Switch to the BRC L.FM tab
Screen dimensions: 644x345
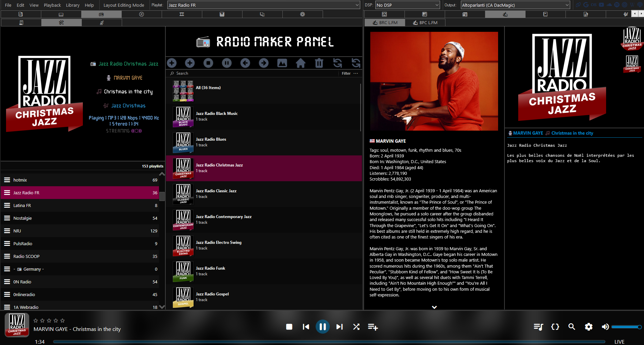point(385,23)
